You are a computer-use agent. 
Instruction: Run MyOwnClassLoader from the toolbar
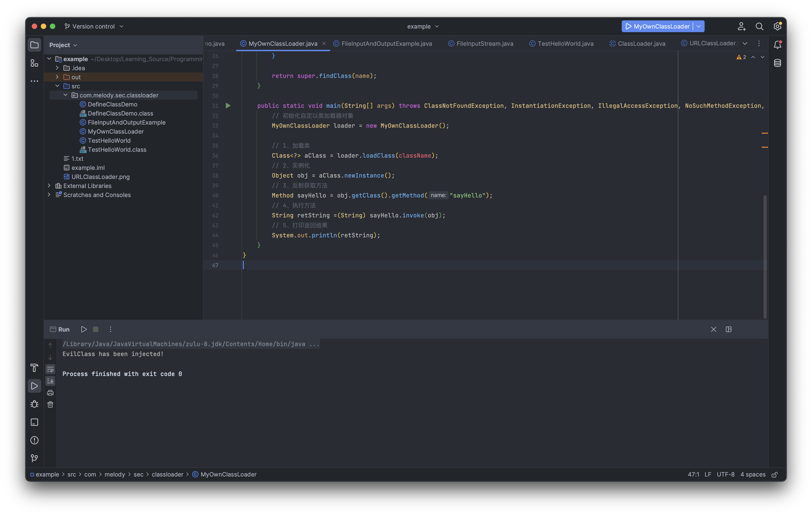pos(628,26)
